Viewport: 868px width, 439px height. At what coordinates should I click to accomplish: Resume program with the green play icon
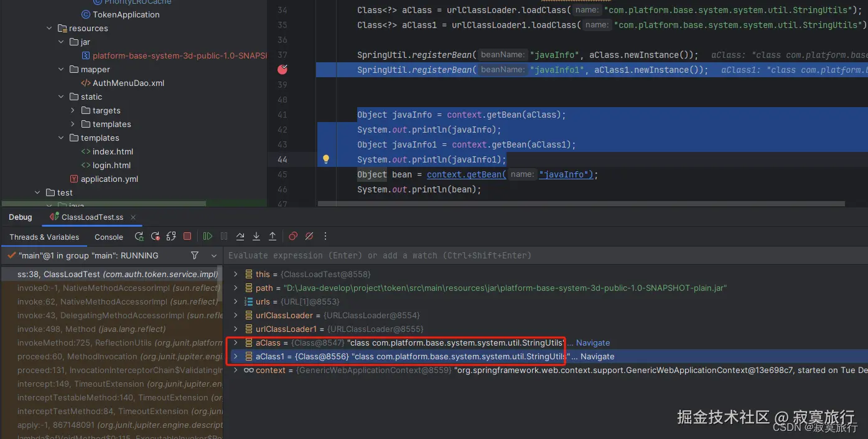208,237
